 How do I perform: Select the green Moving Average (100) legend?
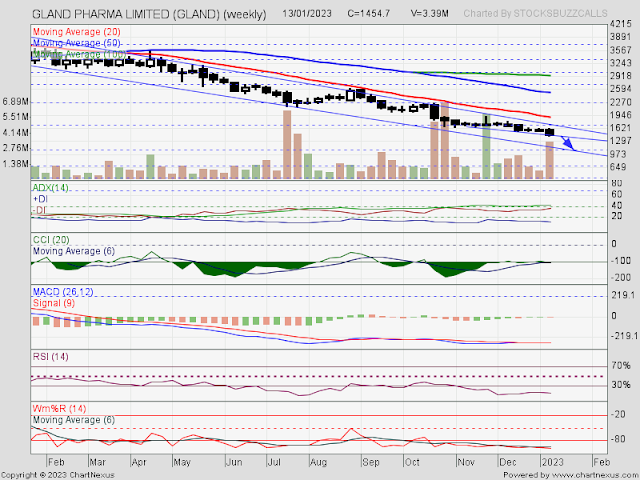point(78,54)
